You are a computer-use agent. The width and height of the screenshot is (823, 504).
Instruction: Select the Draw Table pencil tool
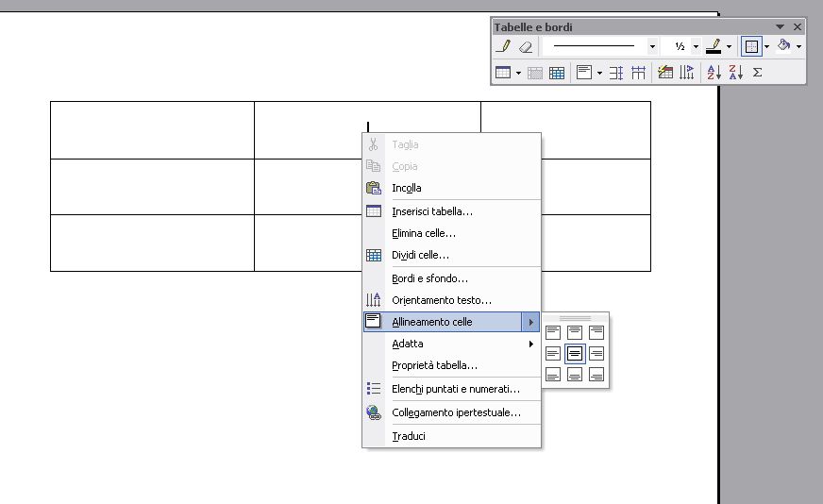[x=503, y=47]
